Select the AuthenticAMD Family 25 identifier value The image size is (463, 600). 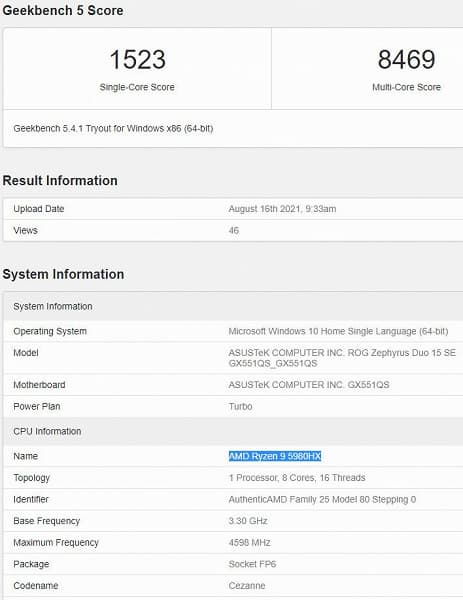point(322,499)
